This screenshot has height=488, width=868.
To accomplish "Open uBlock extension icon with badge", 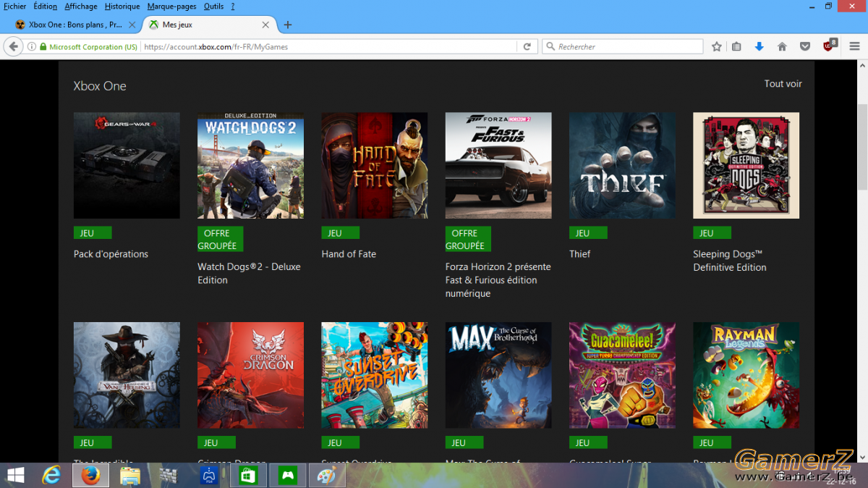I will [x=829, y=46].
